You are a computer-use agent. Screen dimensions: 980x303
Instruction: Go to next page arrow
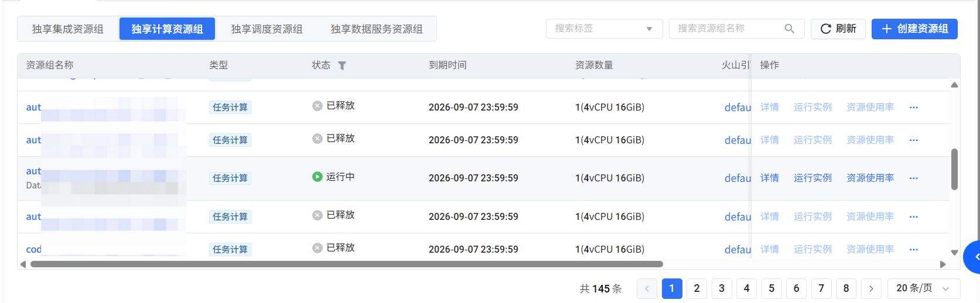point(871,288)
